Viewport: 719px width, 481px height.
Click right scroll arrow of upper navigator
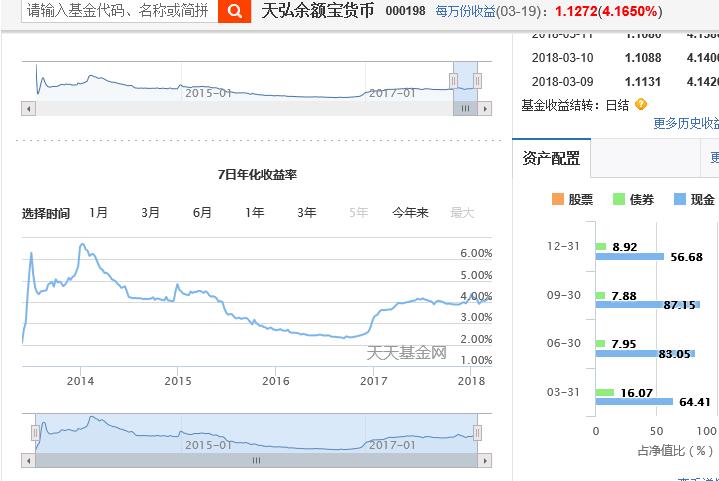coord(485,109)
